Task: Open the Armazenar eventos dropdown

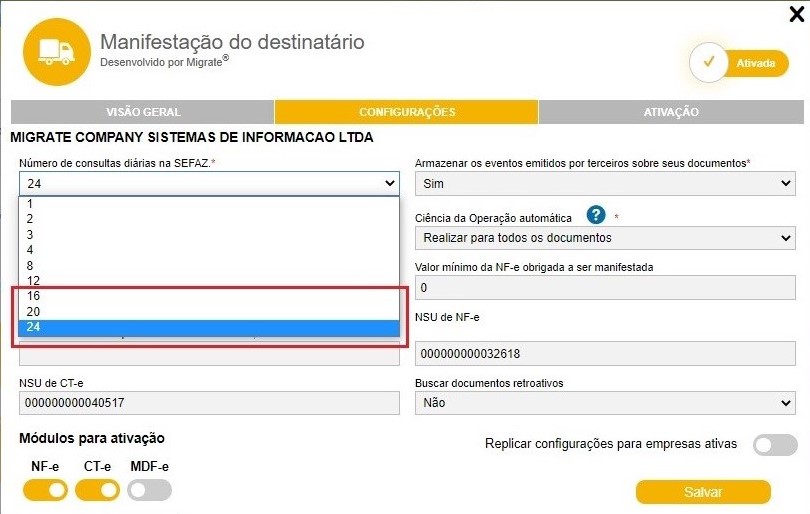Action: [x=604, y=184]
